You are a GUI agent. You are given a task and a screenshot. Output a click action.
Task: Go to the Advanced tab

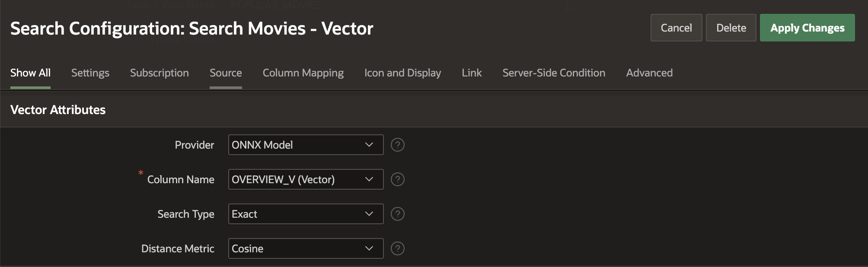click(x=649, y=73)
